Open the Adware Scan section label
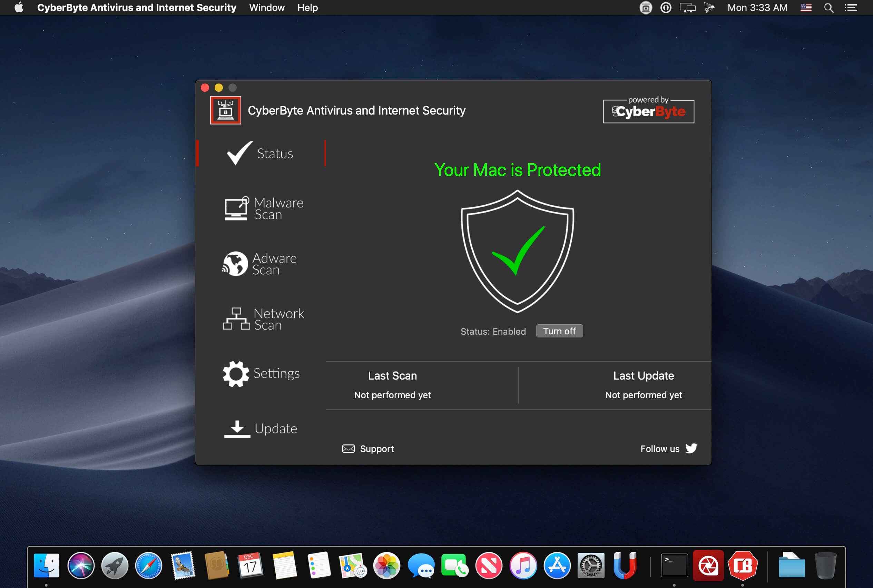 [x=274, y=264]
